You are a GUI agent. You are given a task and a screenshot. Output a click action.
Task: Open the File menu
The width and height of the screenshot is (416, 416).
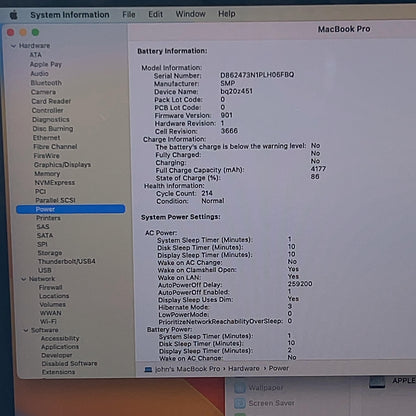[x=129, y=15]
